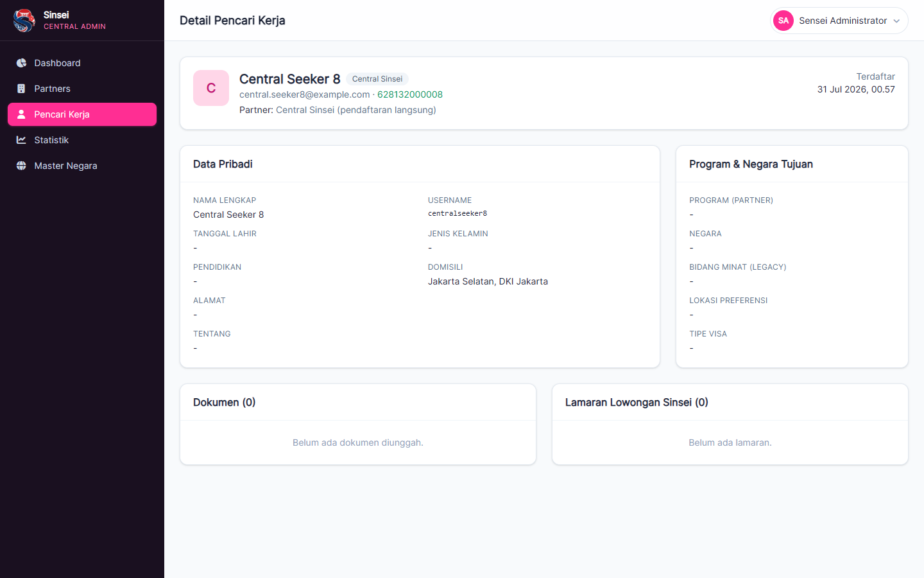924x578 pixels.
Task: Click the Sinsei dragon logo
Action: click(x=24, y=21)
